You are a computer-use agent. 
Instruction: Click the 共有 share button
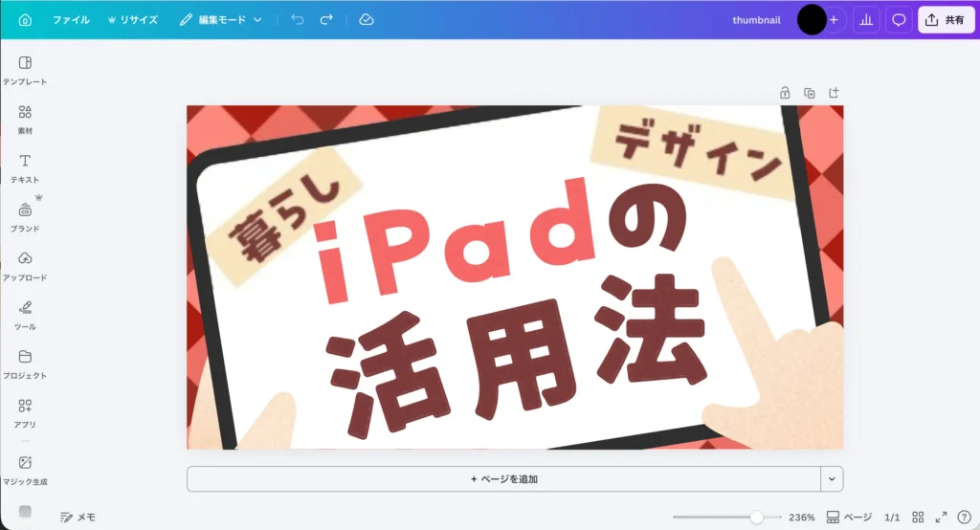946,19
